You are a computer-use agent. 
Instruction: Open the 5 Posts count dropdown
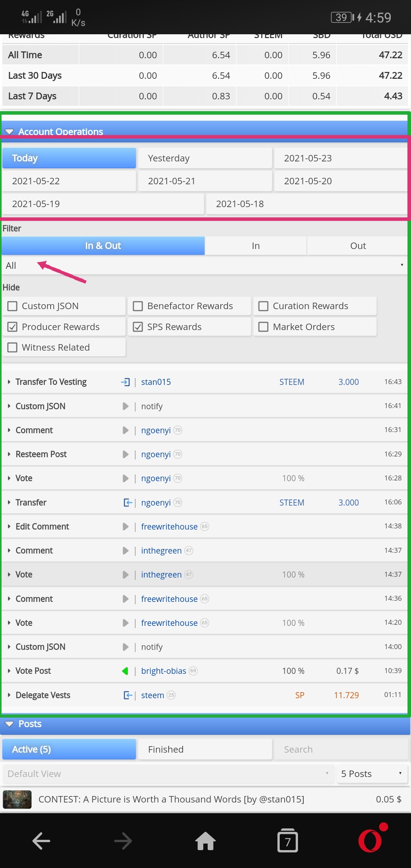point(372,774)
